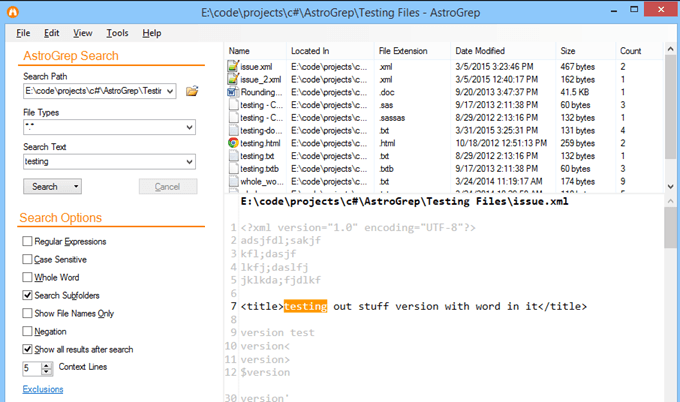The width and height of the screenshot is (680, 402).
Task: Click the Cancel button
Action: pos(168,186)
